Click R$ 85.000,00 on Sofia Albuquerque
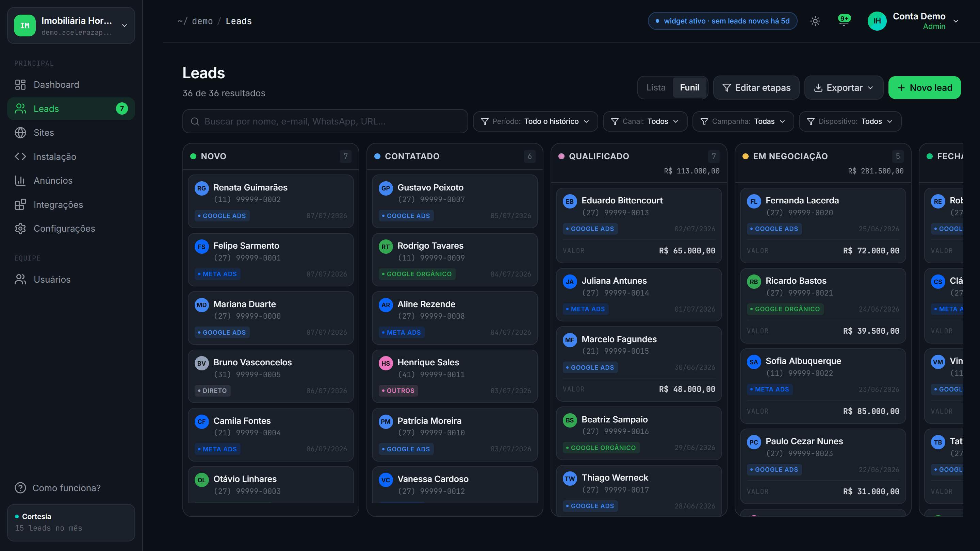 [871, 411]
